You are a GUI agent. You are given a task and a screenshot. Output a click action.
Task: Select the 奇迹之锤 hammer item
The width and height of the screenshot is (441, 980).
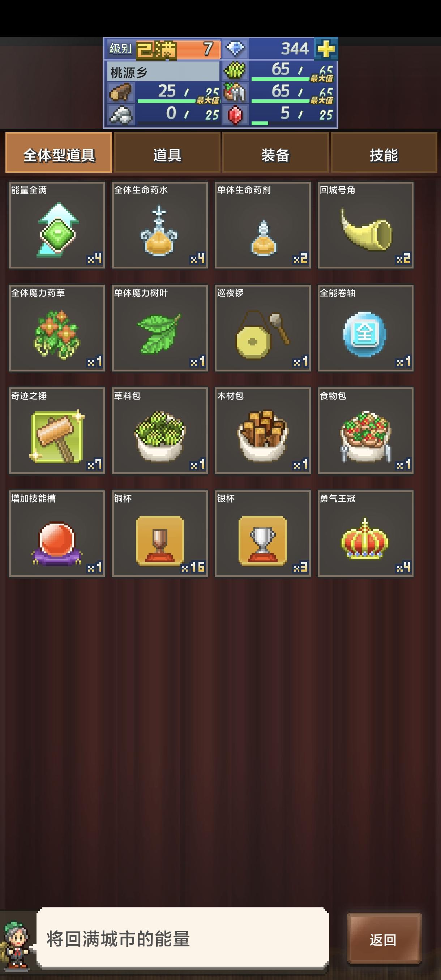pyautogui.click(x=57, y=431)
